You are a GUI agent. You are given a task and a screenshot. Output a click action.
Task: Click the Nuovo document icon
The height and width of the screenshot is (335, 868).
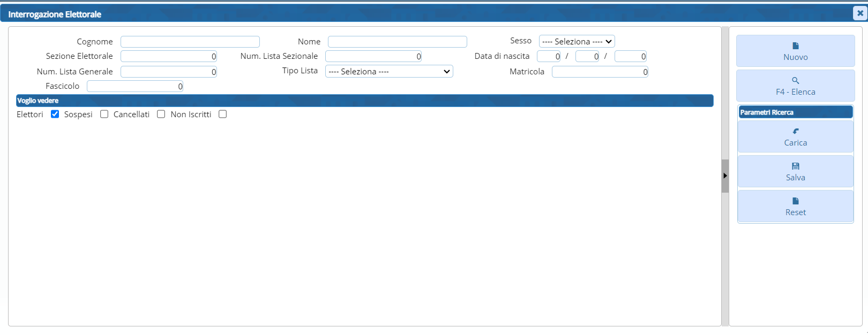coord(795,46)
